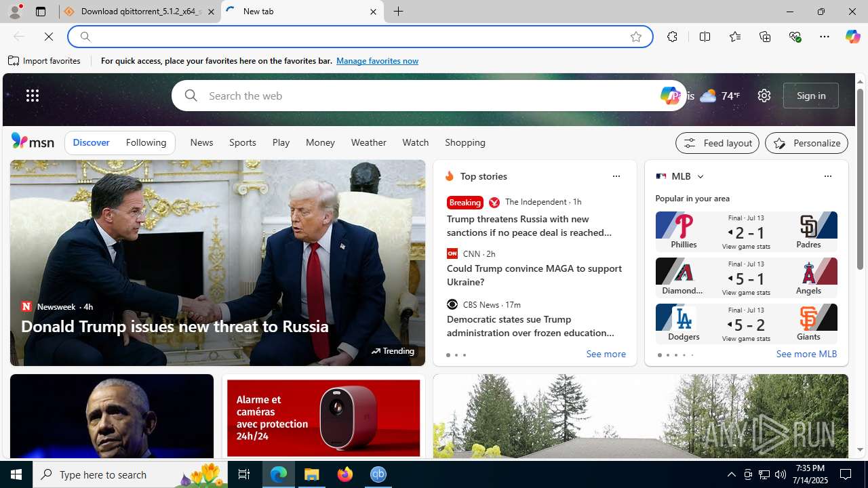The image size is (868, 488).
Task: Open Task View in taskbar
Action: 244,474
